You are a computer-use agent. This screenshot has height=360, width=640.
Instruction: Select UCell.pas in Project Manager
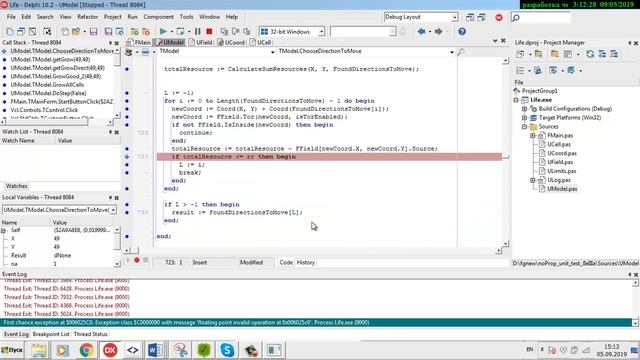click(x=559, y=144)
